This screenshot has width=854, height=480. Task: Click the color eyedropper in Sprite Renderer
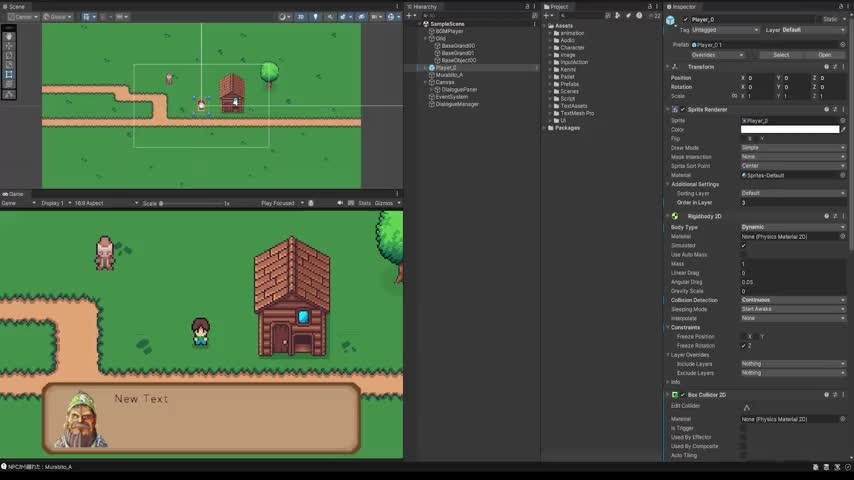click(x=844, y=129)
